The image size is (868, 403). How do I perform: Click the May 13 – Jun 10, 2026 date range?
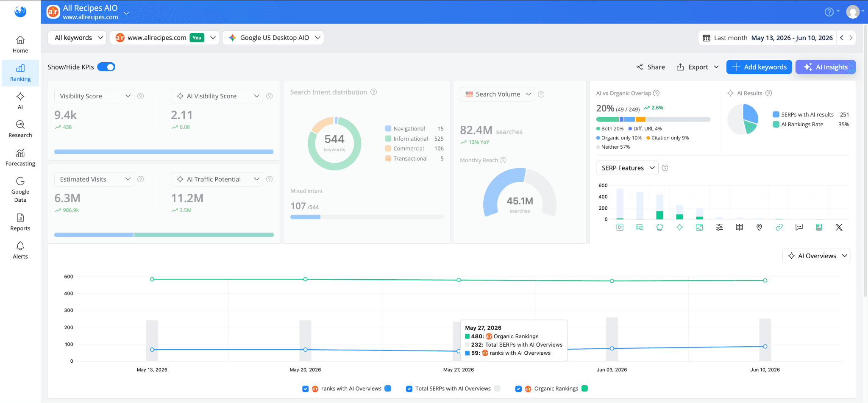click(792, 38)
